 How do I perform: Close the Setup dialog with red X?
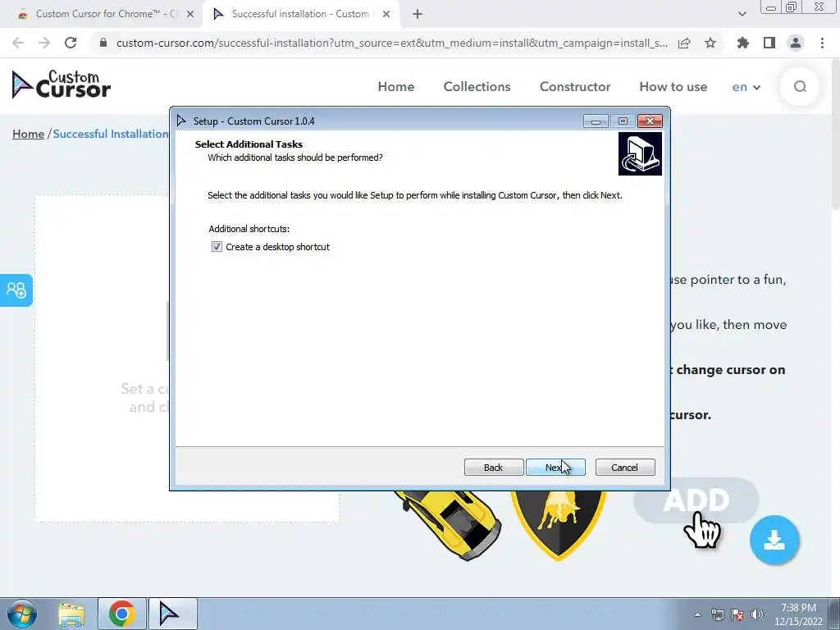650,121
